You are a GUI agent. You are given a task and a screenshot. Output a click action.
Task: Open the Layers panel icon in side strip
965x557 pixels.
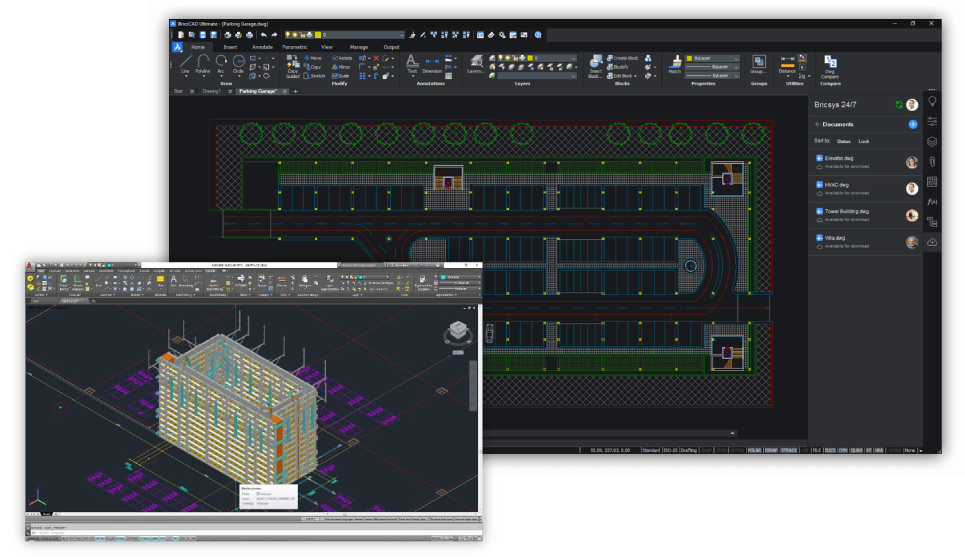(x=932, y=141)
